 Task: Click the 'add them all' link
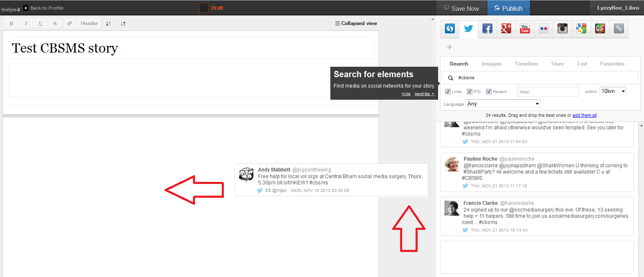tap(584, 115)
